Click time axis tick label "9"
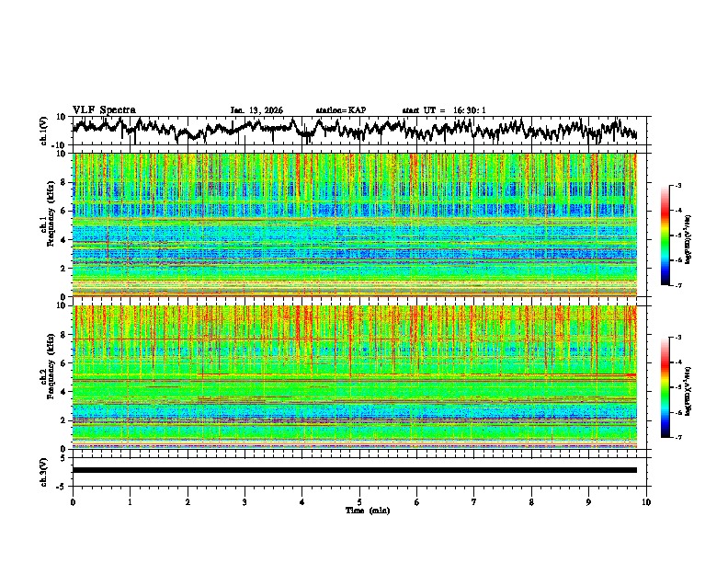The height and width of the screenshot is (563, 728). tap(588, 502)
